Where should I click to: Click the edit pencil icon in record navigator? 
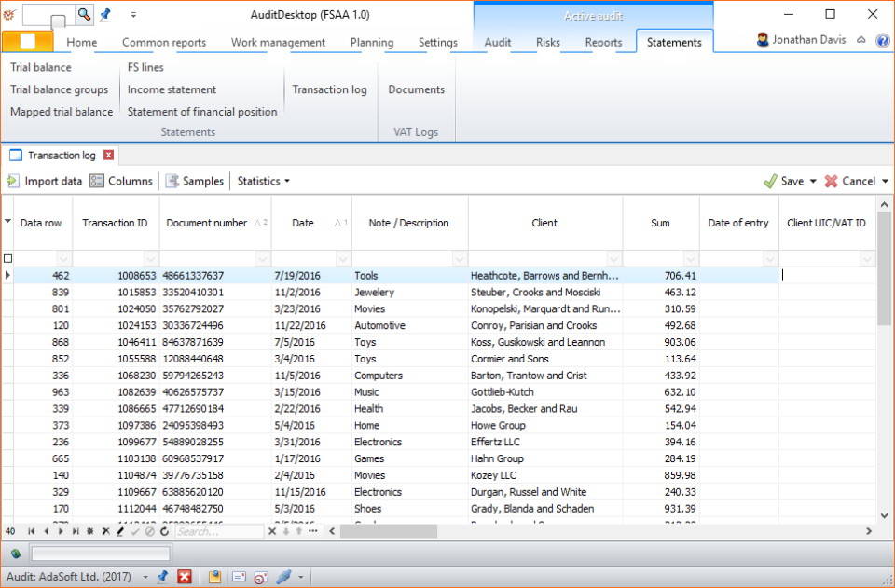(120, 531)
